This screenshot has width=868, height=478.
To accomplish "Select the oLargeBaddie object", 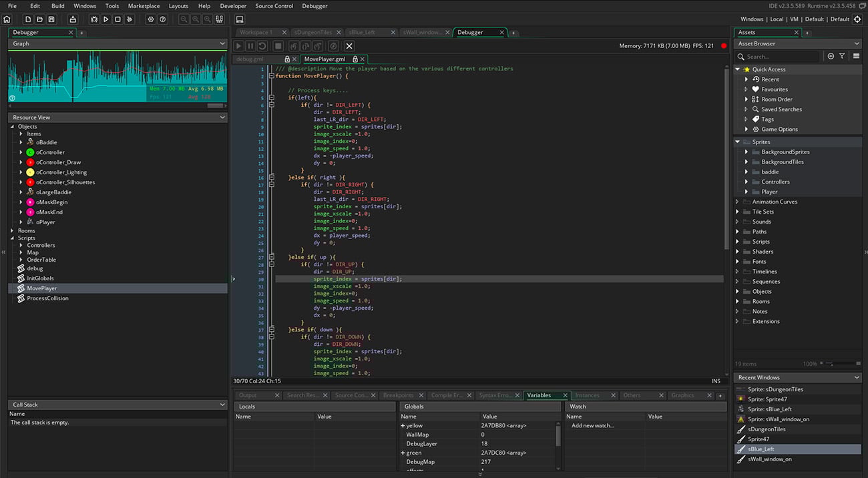I will coord(53,192).
